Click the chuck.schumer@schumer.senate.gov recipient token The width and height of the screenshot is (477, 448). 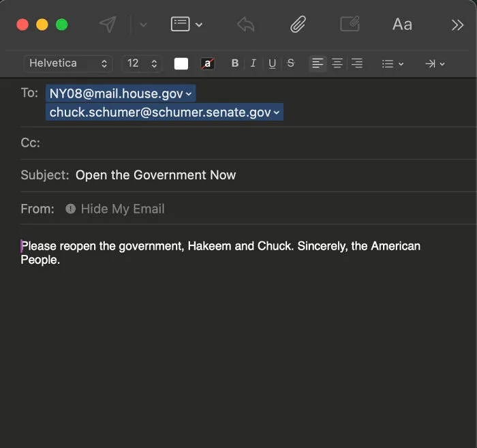tap(164, 112)
